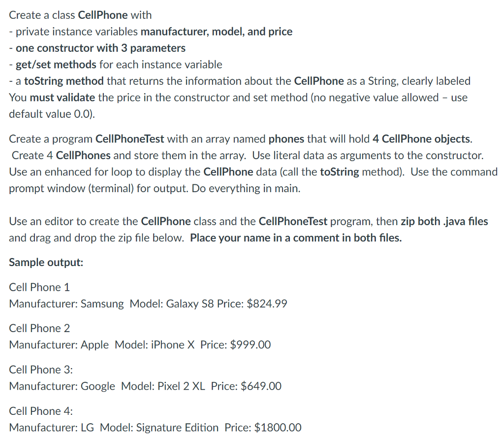Click the bold "zip both .java files" text
Screen dimensions: 504x439
pyautogui.click(x=444, y=221)
